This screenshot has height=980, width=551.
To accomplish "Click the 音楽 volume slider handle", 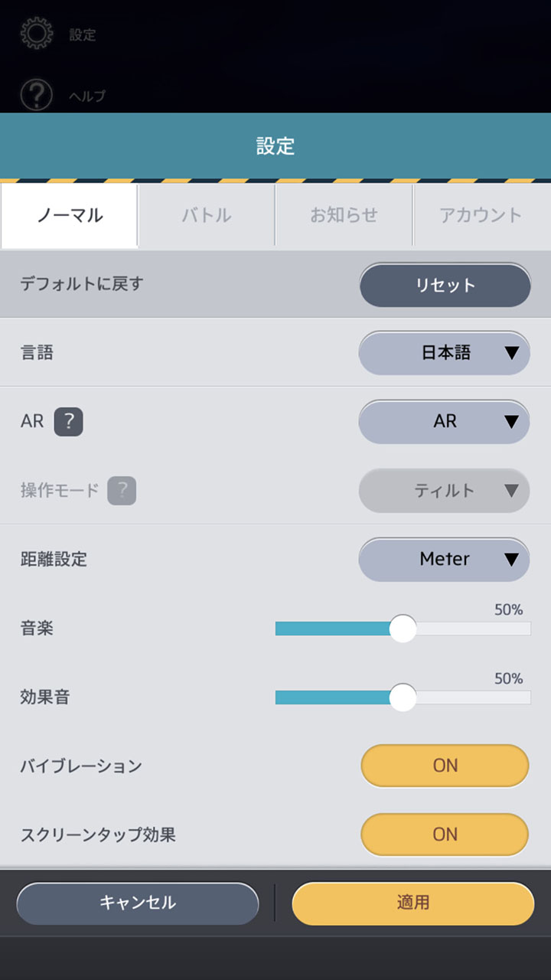I will click(x=403, y=629).
